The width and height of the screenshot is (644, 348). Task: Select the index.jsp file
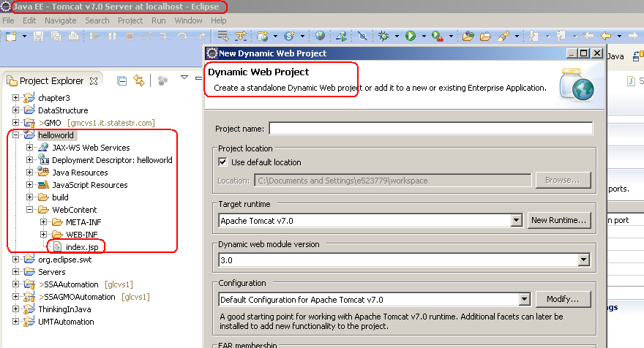[82, 247]
